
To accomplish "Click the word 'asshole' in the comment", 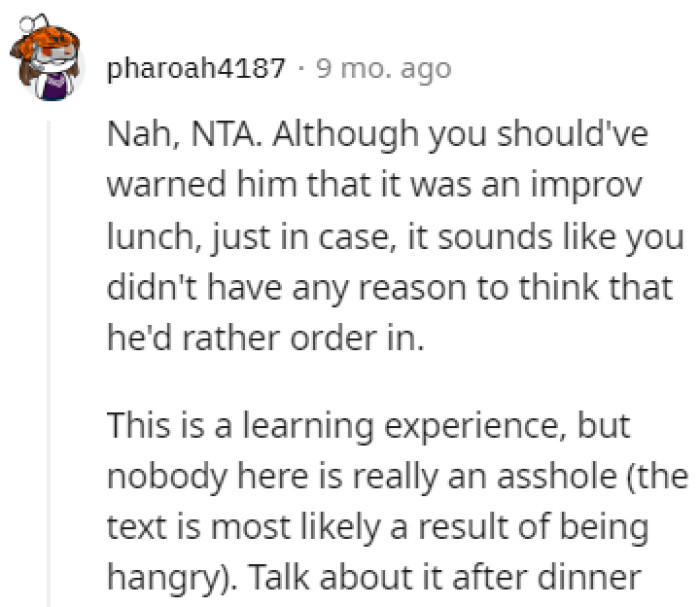I will pos(557,476).
